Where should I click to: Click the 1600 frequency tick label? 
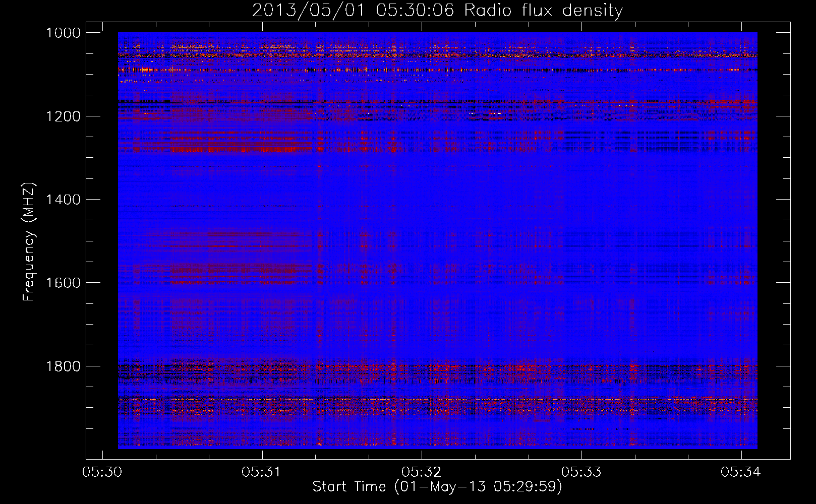[63, 283]
